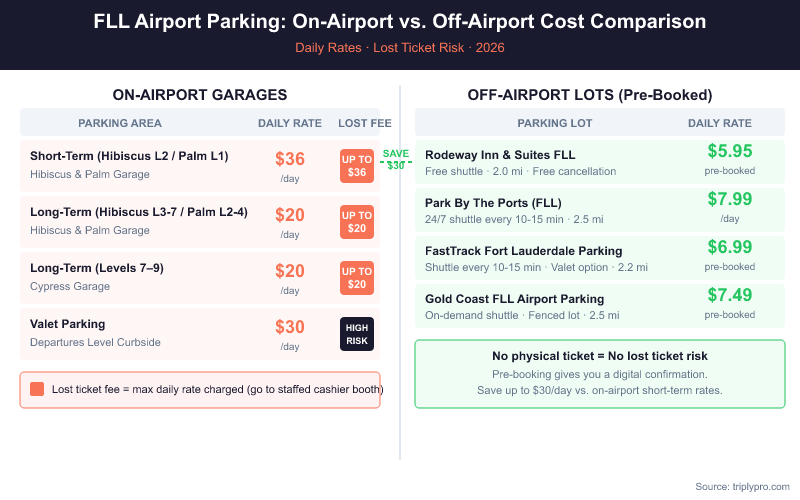Click the UP TO $20 badge for Hibiscus L3-7
This screenshot has height=500, width=800.
point(357,222)
